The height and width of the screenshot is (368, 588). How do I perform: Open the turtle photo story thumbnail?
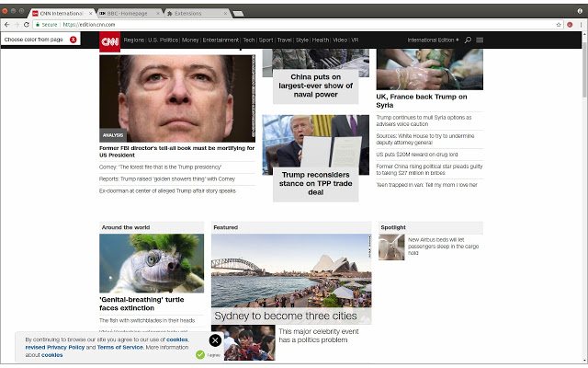(x=152, y=263)
